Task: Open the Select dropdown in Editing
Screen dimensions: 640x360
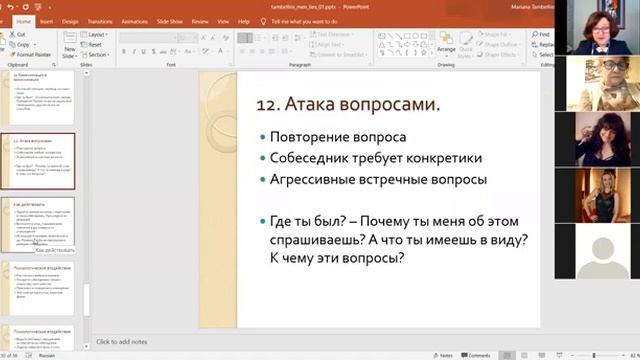Action: pos(543,55)
